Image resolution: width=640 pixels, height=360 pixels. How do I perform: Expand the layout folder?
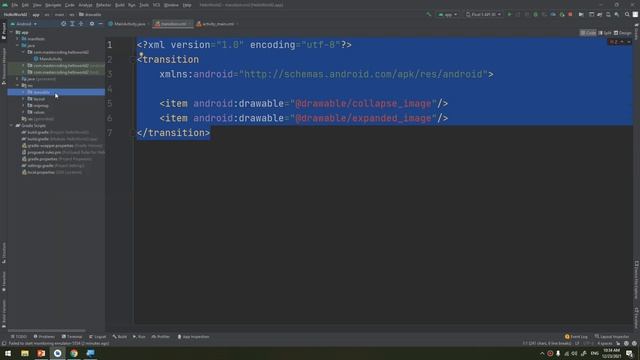point(23,99)
